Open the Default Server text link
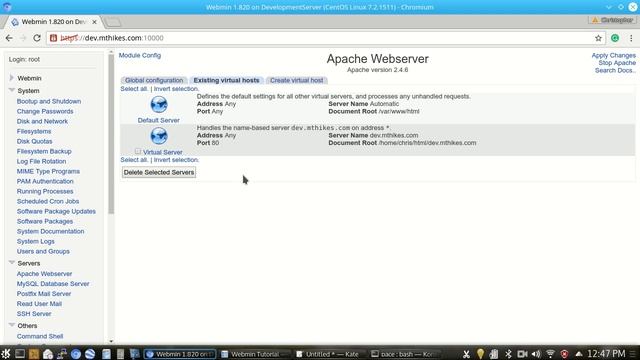 pos(158,120)
